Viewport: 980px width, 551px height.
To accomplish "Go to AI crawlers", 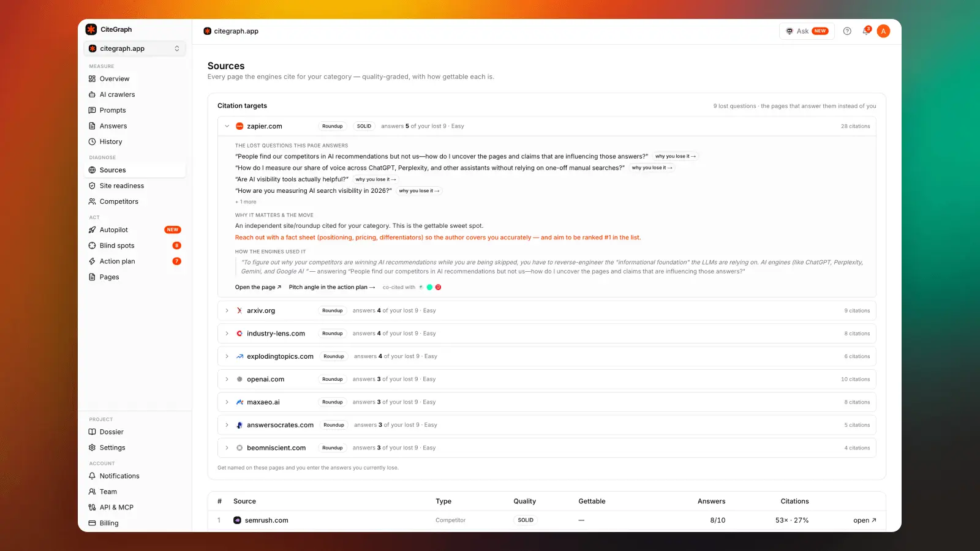I will [117, 94].
